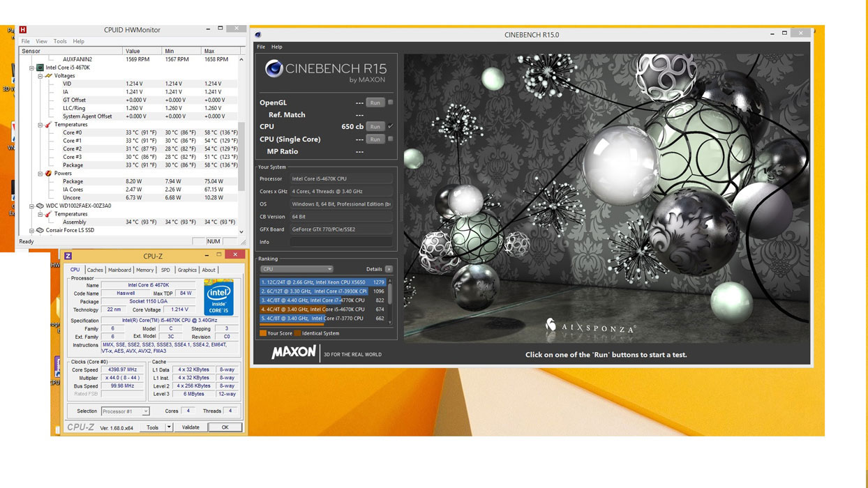868x488 pixels.
Task: Click the Intel inside Core i5 logo
Action: (218, 298)
